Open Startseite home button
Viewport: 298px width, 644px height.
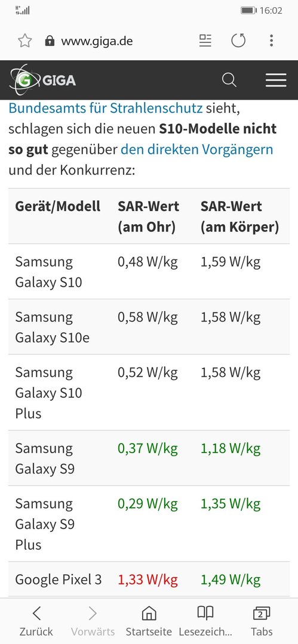[x=149, y=621]
